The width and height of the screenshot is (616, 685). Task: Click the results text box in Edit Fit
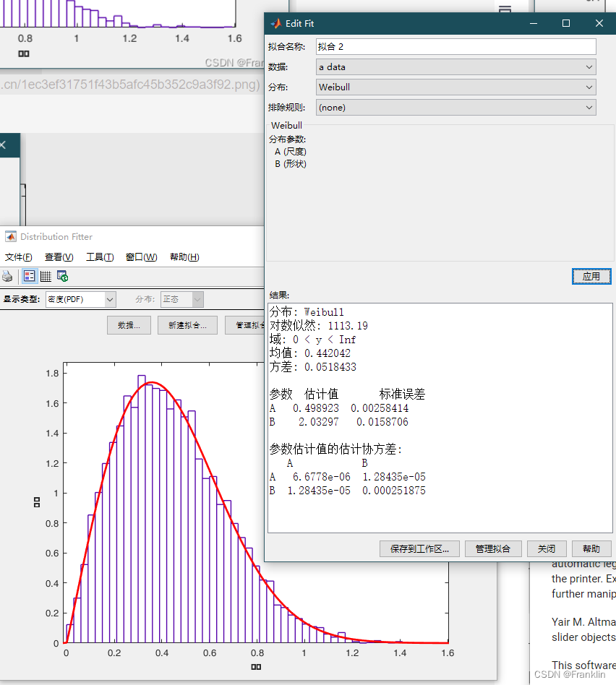440,418
